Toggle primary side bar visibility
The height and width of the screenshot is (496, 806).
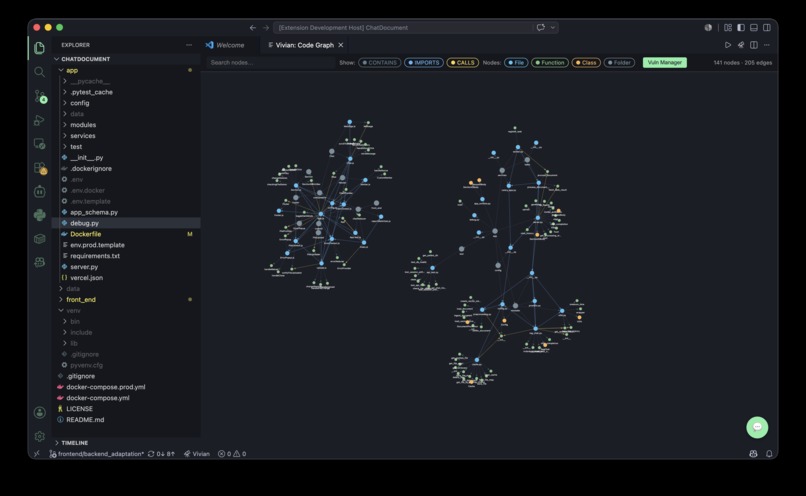(741, 28)
